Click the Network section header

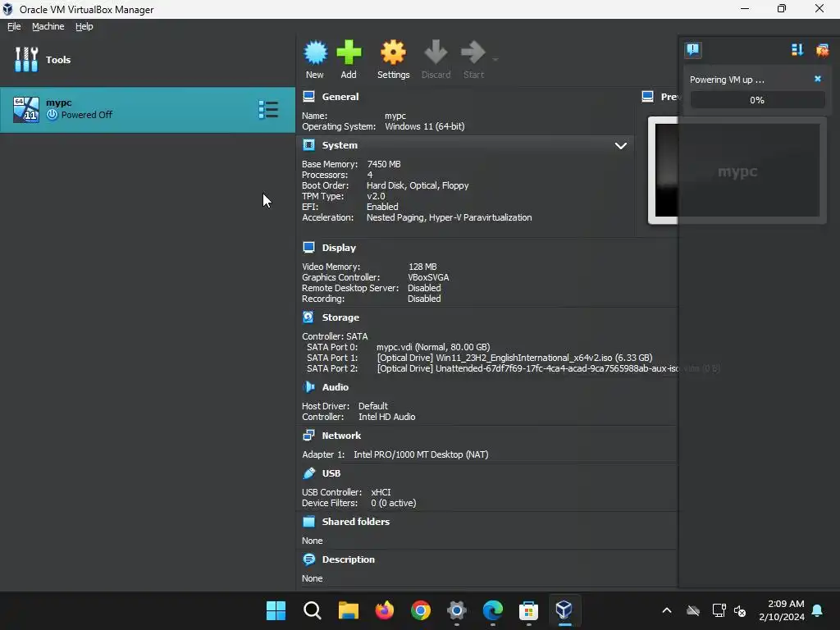341,436
